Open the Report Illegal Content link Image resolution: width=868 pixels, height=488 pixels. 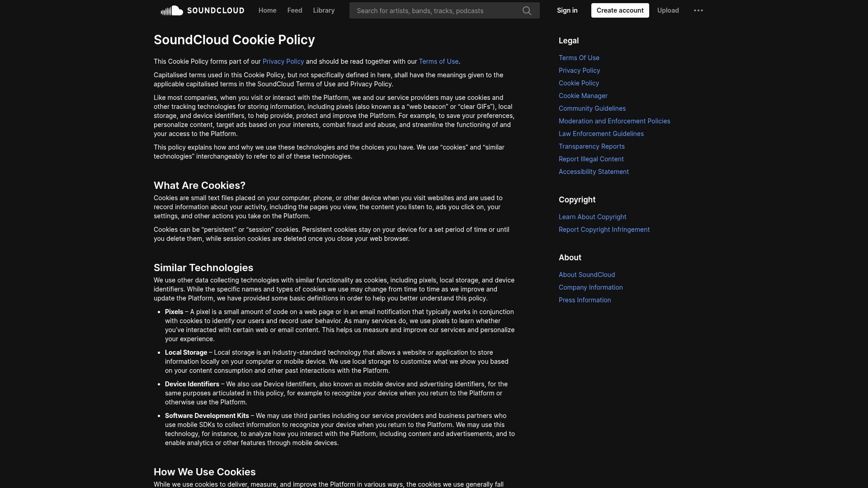(591, 159)
